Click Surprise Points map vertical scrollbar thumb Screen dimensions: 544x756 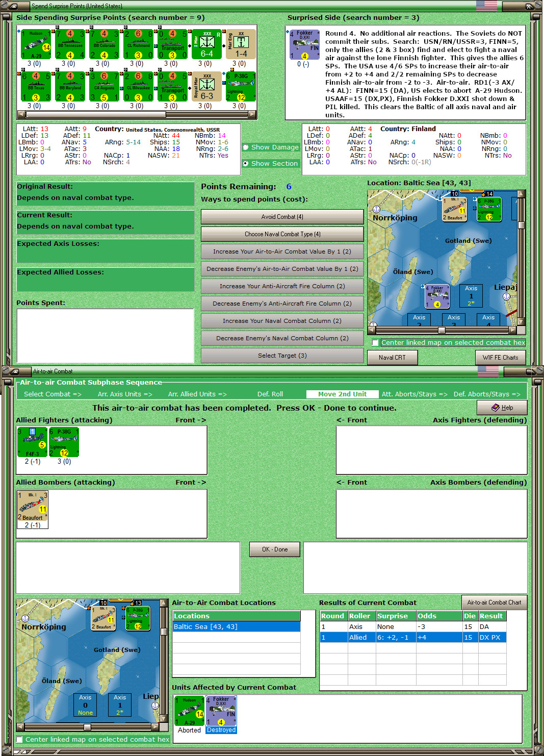click(521, 225)
